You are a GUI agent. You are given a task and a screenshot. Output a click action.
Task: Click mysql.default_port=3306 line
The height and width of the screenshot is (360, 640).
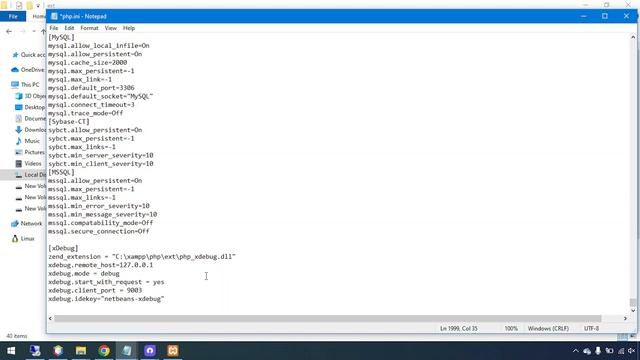click(x=91, y=88)
